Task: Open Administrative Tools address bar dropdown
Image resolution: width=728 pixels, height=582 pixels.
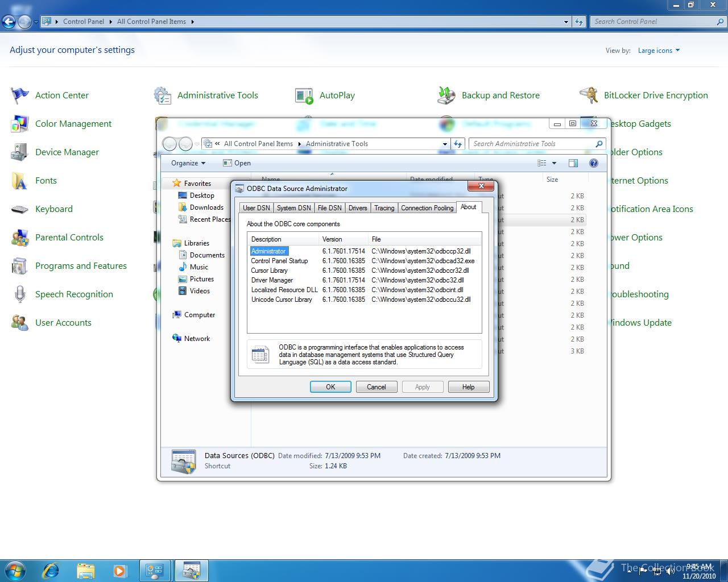Action: [x=445, y=144]
